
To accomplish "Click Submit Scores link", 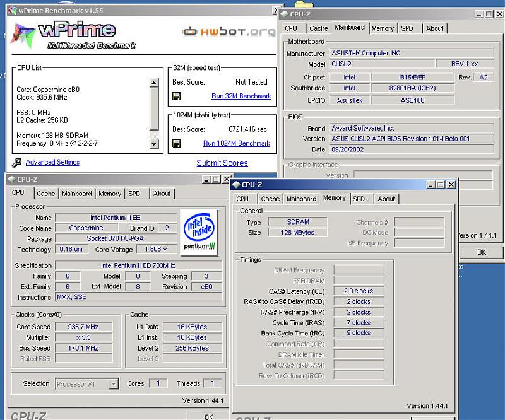I will click(222, 163).
